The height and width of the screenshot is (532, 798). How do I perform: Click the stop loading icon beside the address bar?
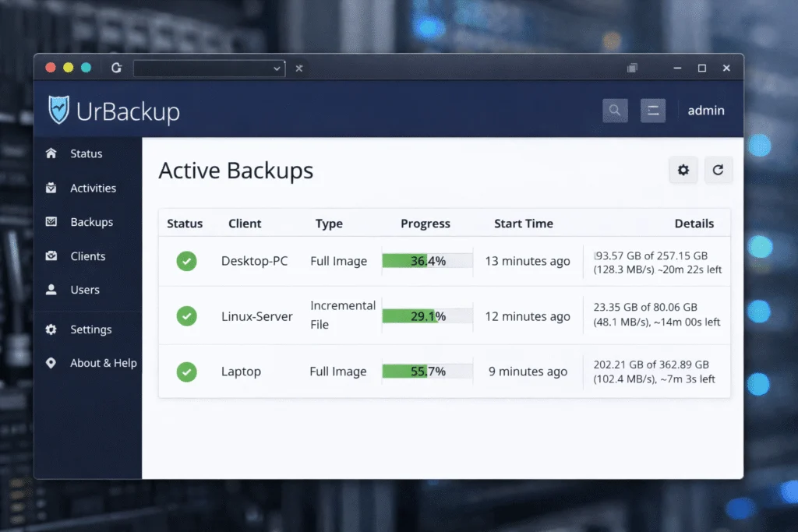299,68
